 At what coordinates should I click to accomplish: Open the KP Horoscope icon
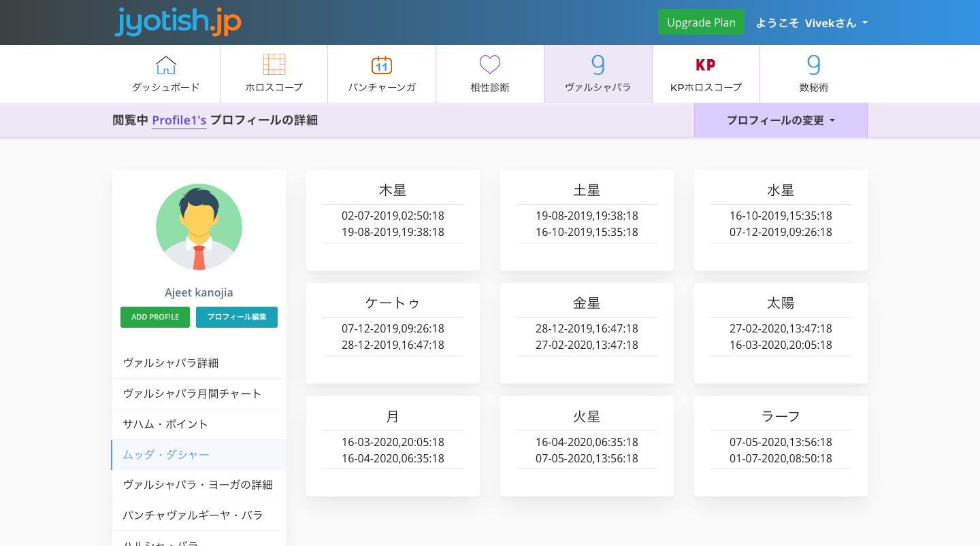tap(706, 65)
